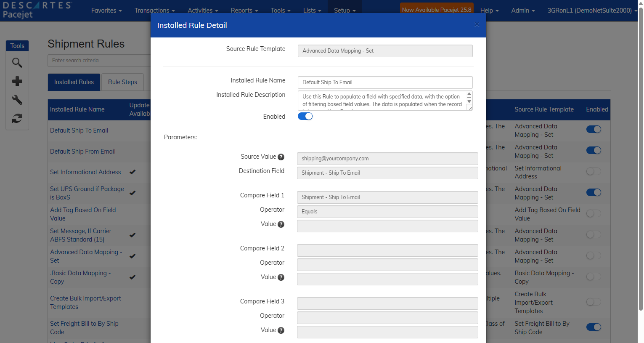Viewport: 644px width, 343px height.
Task: Turn off the Set Freight Bill toggle
Action: (593, 327)
